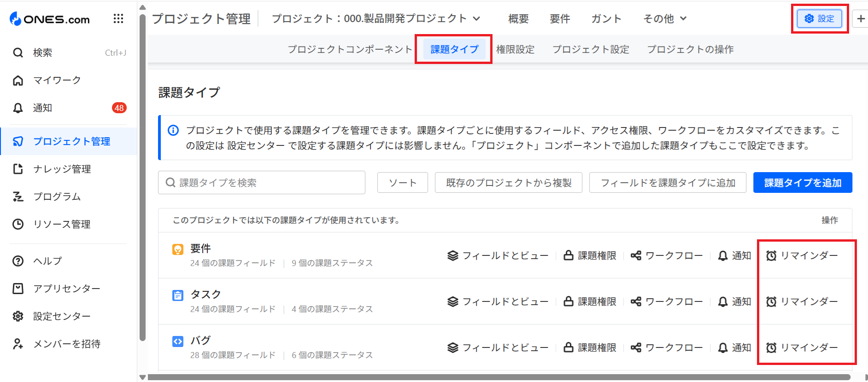Open リマインダー for タスク
This screenshot has width=868, height=382.
802,301
